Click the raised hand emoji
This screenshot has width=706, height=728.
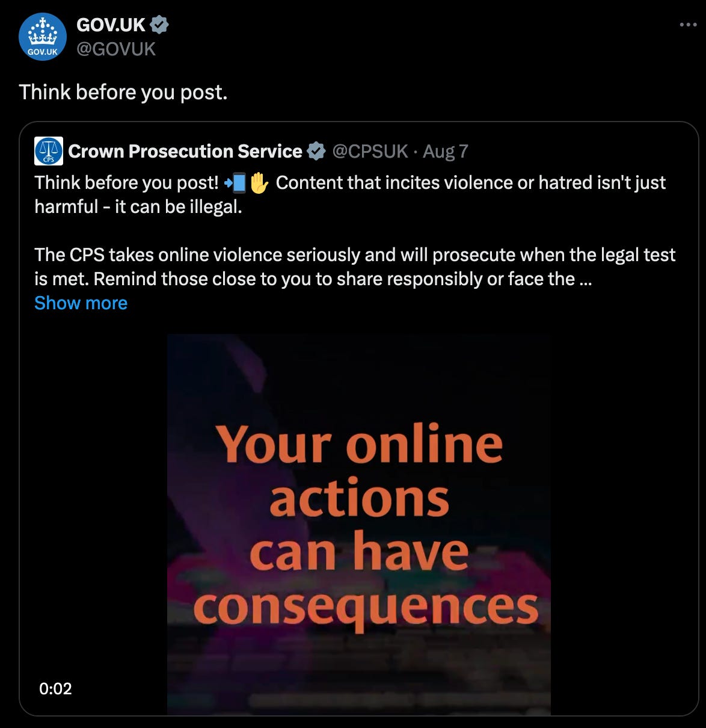point(259,182)
